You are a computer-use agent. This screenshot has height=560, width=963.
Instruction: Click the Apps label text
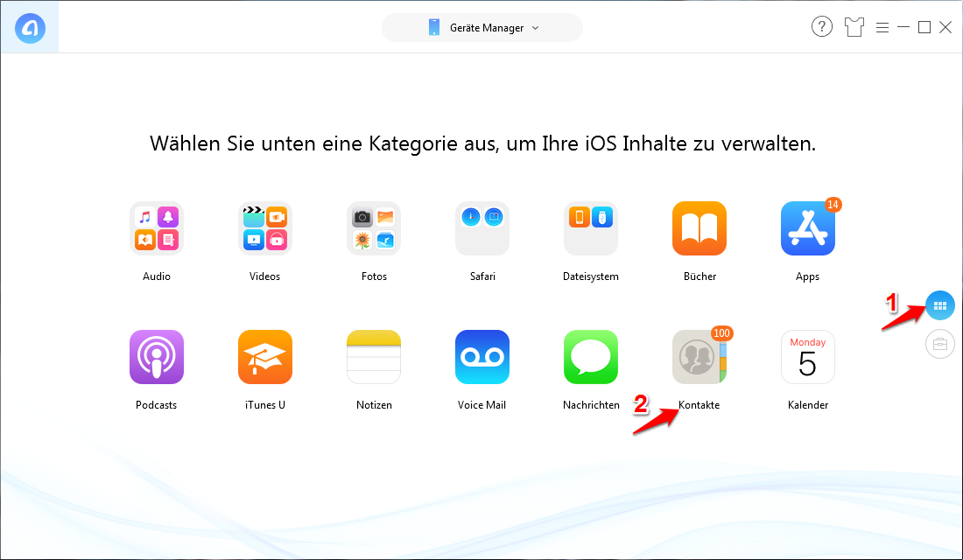[x=808, y=276]
